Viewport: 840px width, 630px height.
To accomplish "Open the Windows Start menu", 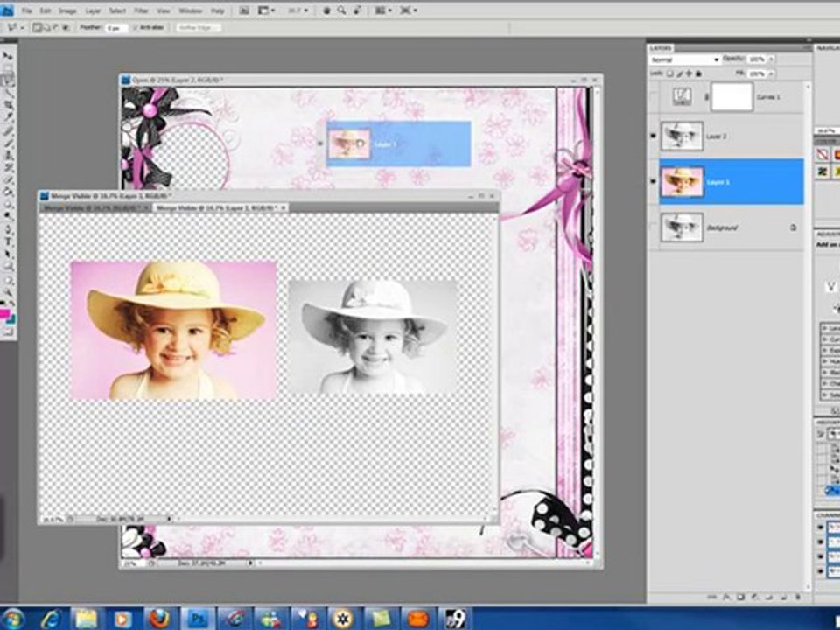I will click(x=13, y=619).
